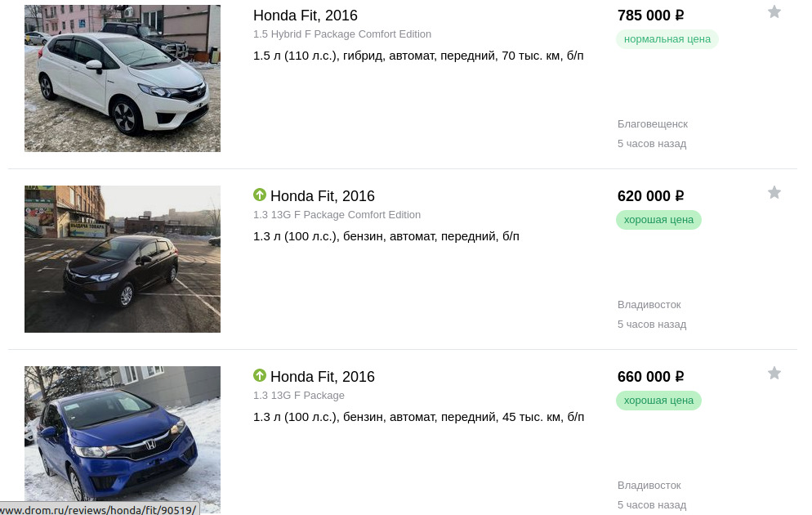Screen dimensions: 812x515
Task: Click the 785 000 ₽ price
Action: [x=650, y=16]
